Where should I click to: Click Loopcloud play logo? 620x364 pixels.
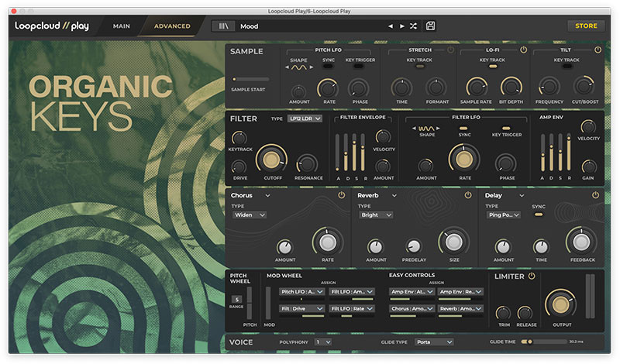(x=52, y=26)
